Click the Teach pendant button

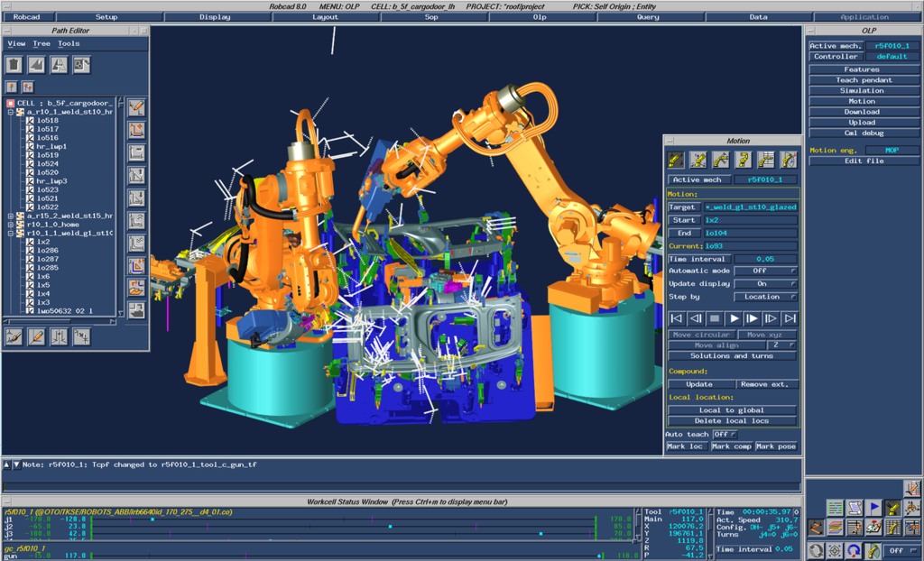click(863, 79)
